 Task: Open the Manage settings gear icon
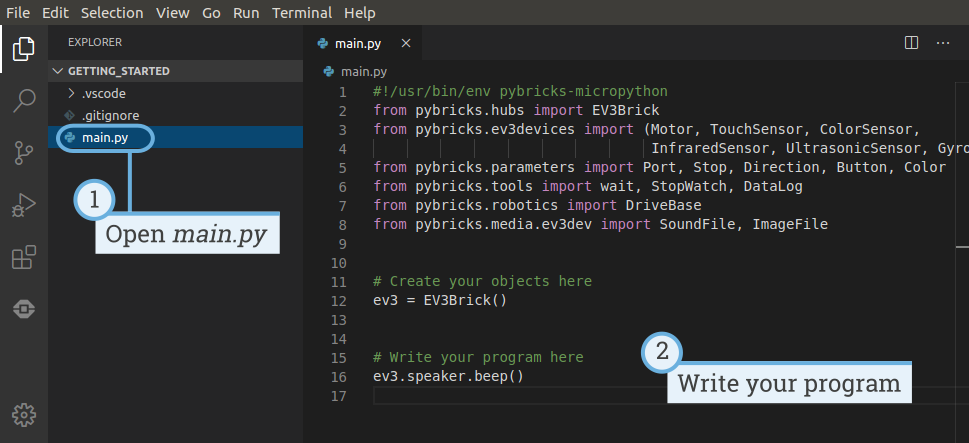(24, 413)
